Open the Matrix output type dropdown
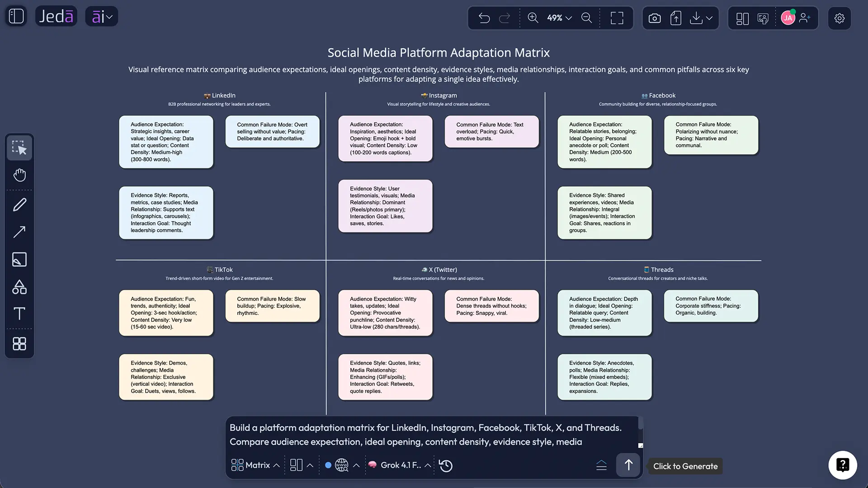This screenshot has height=488, width=868. point(255,465)
